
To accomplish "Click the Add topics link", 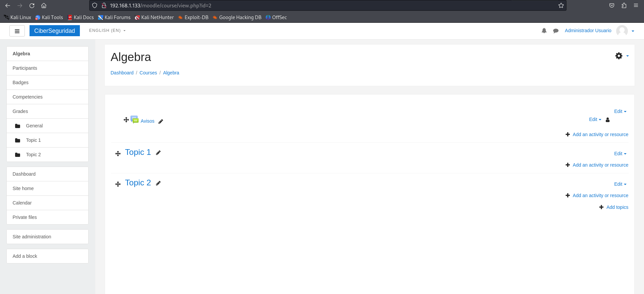I will coord(617,207).
